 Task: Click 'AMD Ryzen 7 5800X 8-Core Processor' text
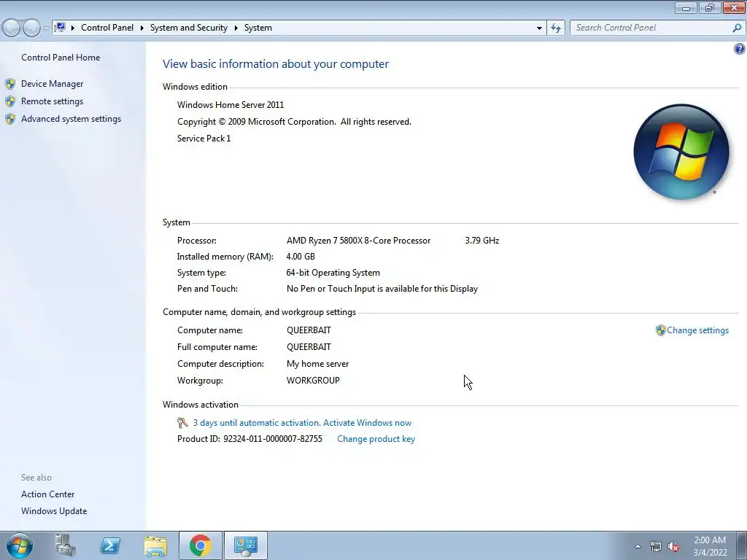358,241
